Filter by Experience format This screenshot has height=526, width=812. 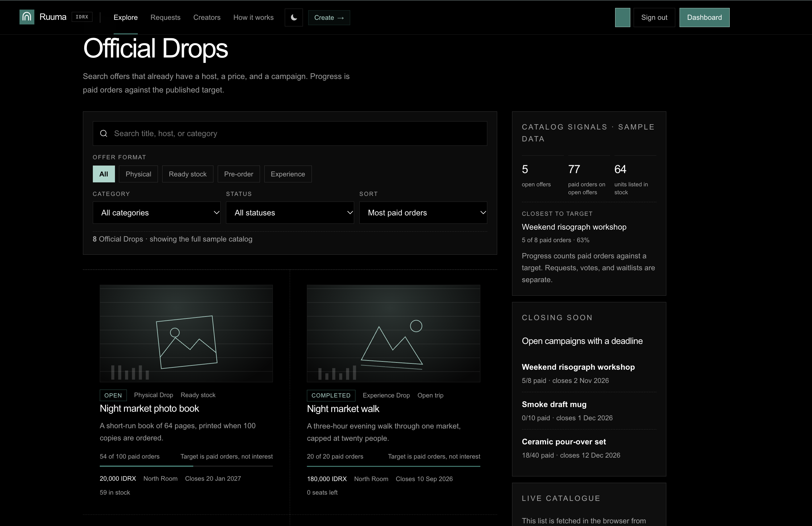288,174
